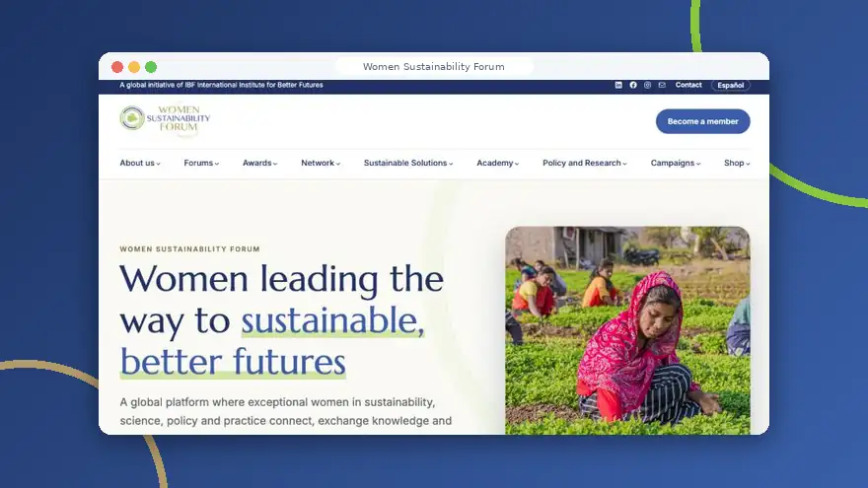Click the yellow minimize window button
Image resolution: width=868 pixels, height=488 pixels.
134,67
